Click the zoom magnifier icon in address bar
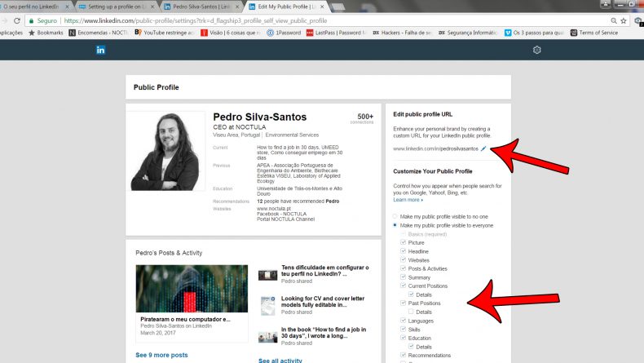 click(x=614, y=20)
